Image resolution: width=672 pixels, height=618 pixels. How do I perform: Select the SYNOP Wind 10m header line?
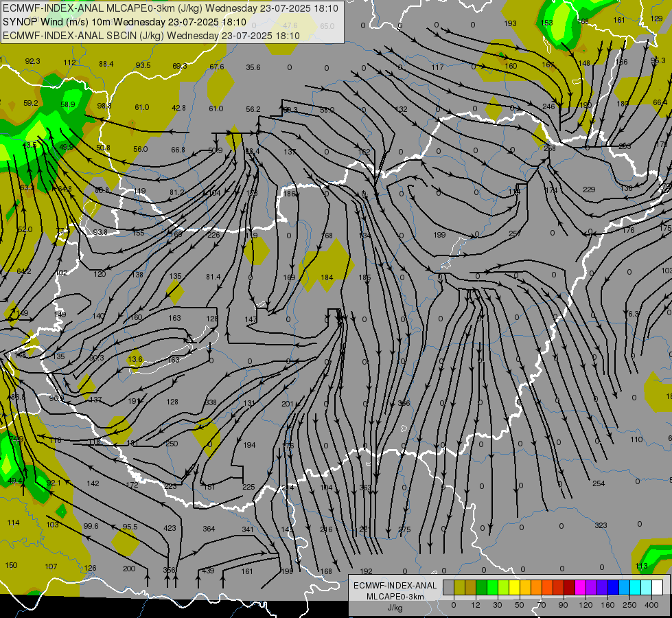(125, 22)
